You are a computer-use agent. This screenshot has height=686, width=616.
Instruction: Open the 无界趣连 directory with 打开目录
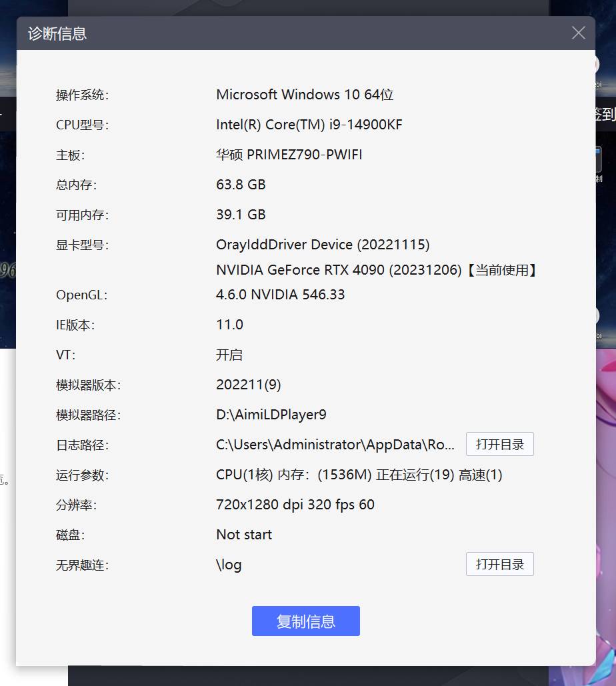click(499, 565)
